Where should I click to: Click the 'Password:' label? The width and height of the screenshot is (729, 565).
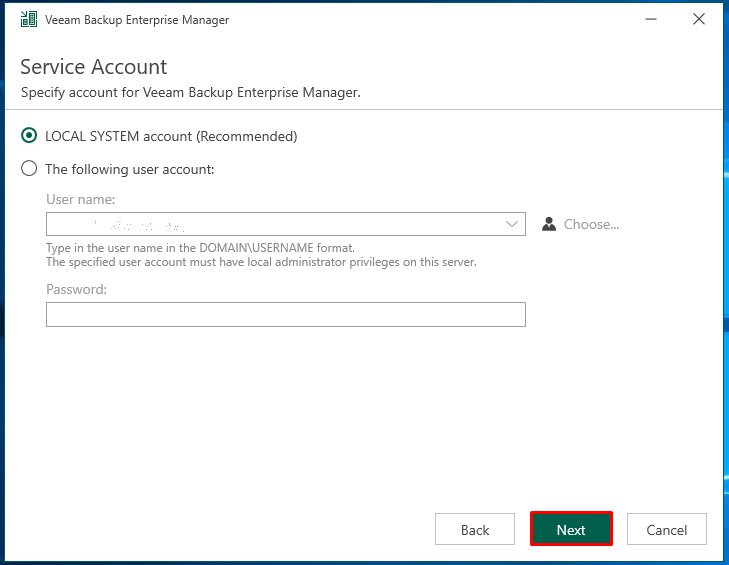pos(76,289)
